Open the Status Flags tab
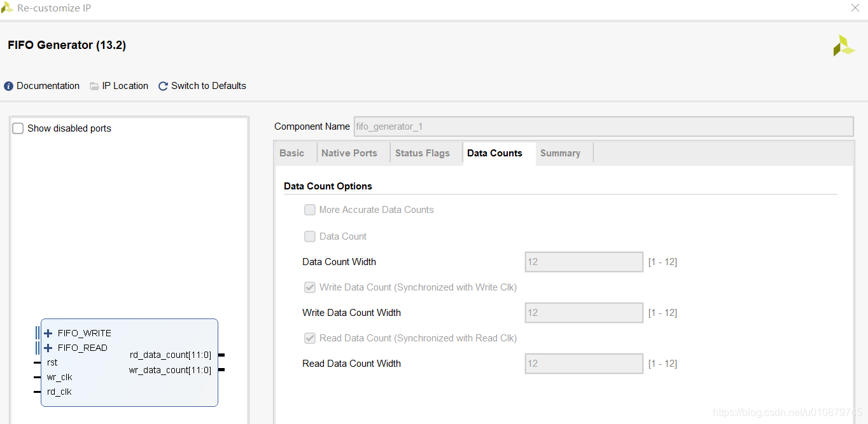 [x=423, y=153]
